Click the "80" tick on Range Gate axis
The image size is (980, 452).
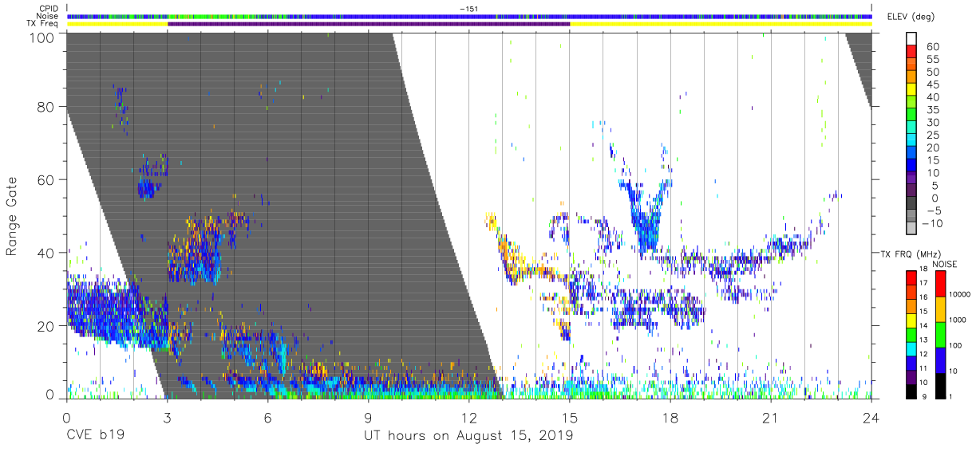[x=46, y=107]
